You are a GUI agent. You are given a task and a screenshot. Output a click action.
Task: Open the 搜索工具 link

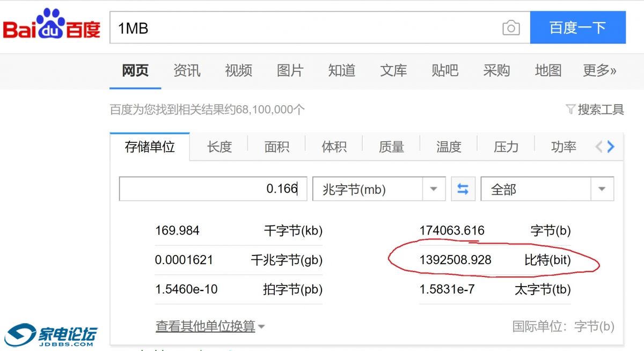click(x=601, y=109)
